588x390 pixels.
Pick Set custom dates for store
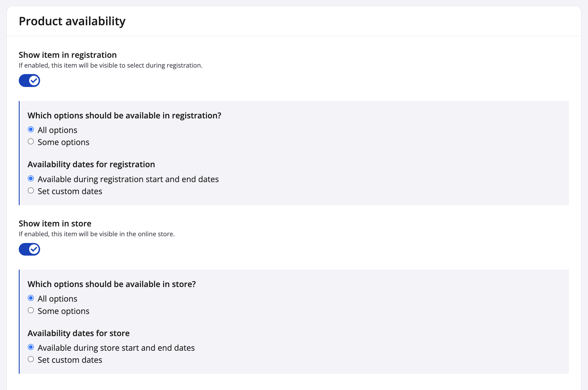[31, 359]
